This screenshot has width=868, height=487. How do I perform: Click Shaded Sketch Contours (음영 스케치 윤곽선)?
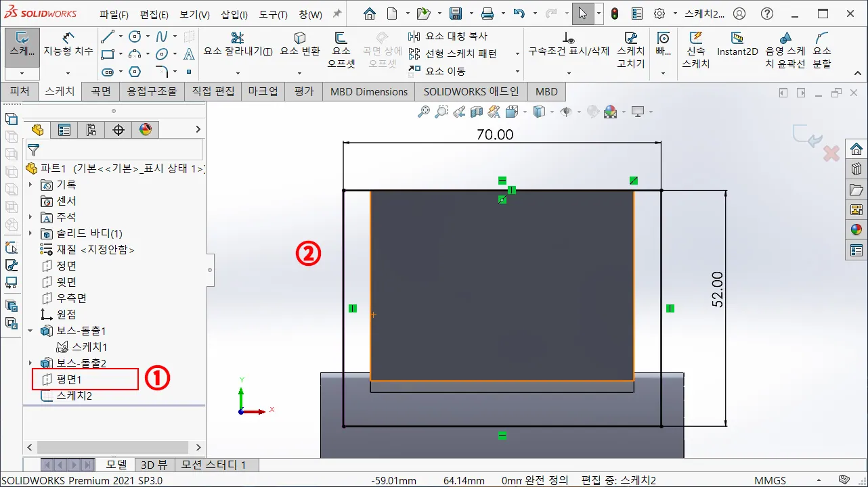click(785, 50)
